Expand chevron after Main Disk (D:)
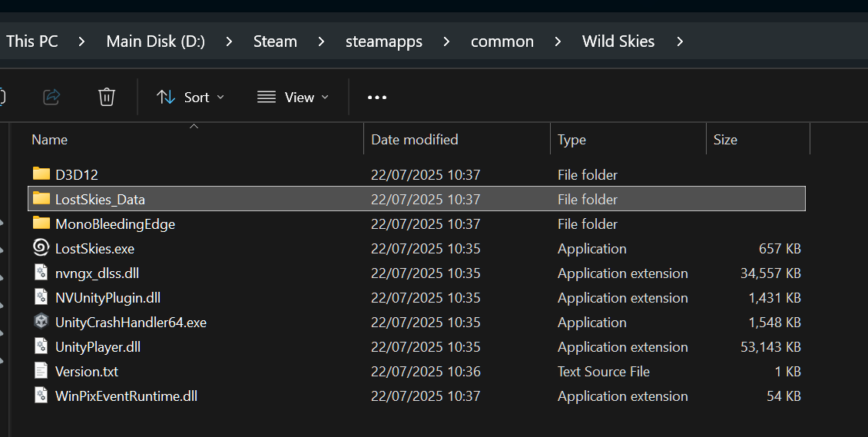The width and height of the screenshot is (868, 437). click(x=229, y=41)
